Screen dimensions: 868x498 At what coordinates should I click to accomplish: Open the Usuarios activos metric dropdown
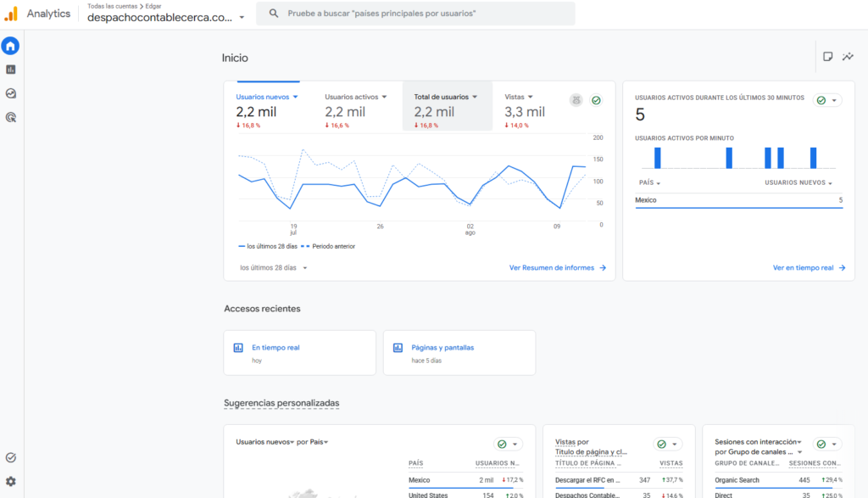pyautogui.click(x=384, y=97)
